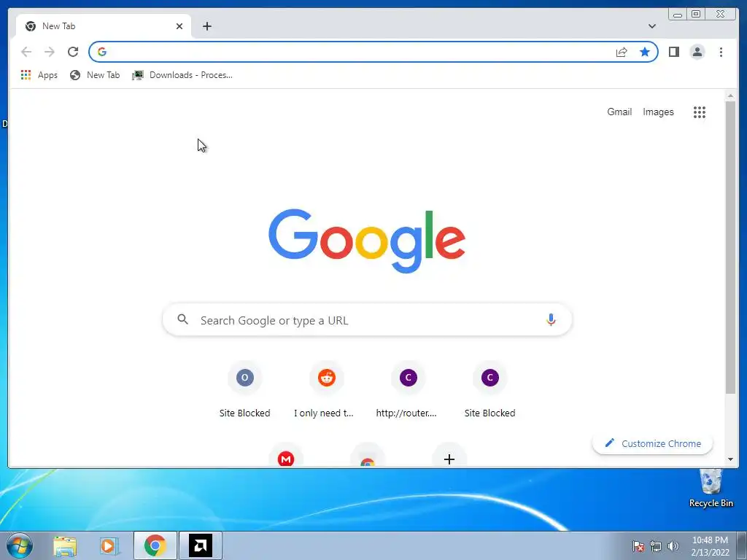Open the AMD app on taskbar
The image size is (747, 560).
click(x=200, y=545)
